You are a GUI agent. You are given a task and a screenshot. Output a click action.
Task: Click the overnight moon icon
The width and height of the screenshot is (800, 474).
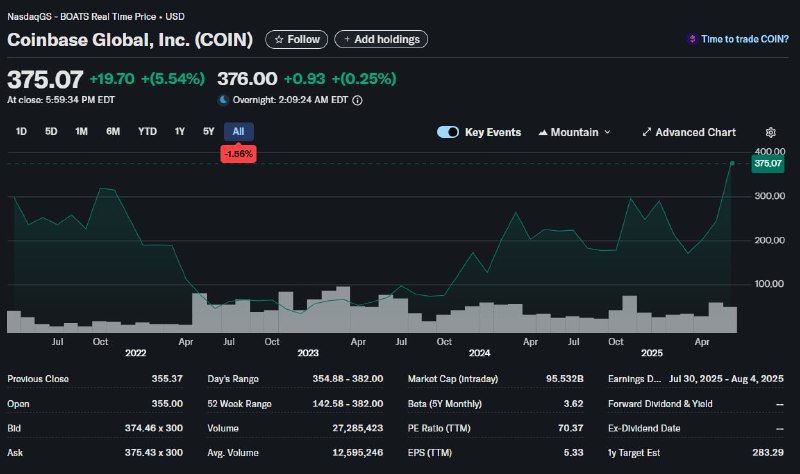(x=223, y=100)
